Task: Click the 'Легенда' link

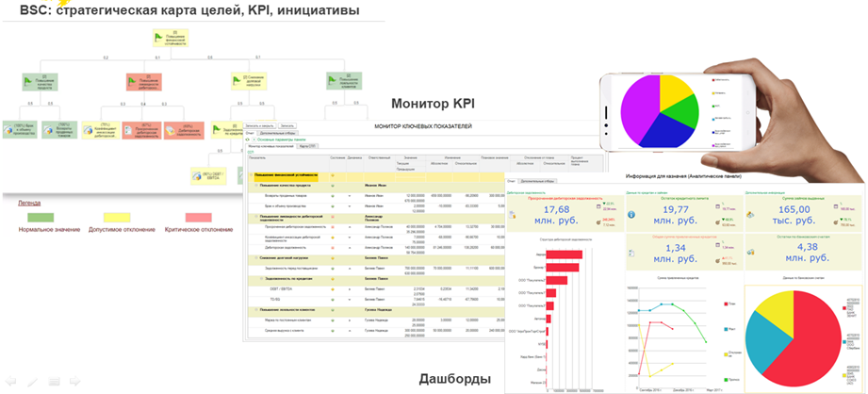Action: (29, 202)
